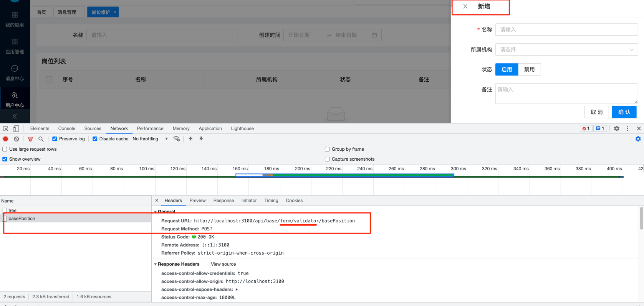This screenshot has height=306, width=644.
Task: Open DevTools settings gear
Action: 616,128
